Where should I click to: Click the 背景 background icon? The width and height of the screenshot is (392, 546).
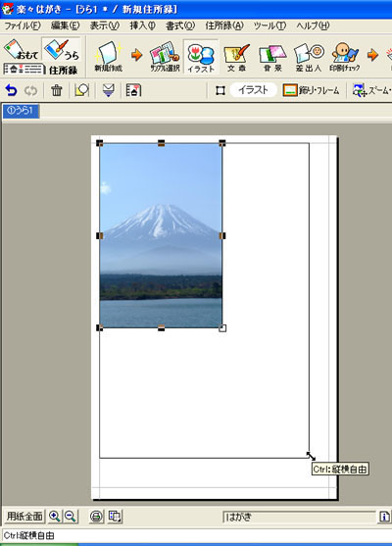coord(272,57)
